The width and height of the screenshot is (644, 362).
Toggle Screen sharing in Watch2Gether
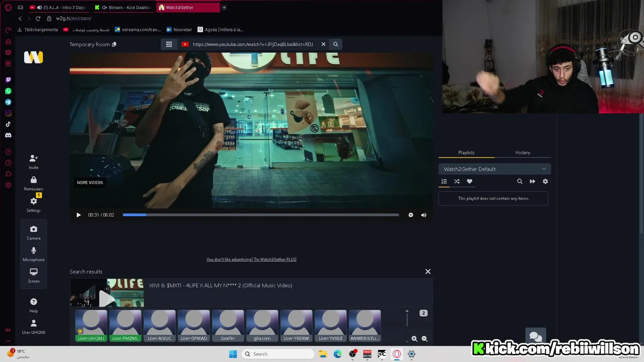tap(34, 275)
